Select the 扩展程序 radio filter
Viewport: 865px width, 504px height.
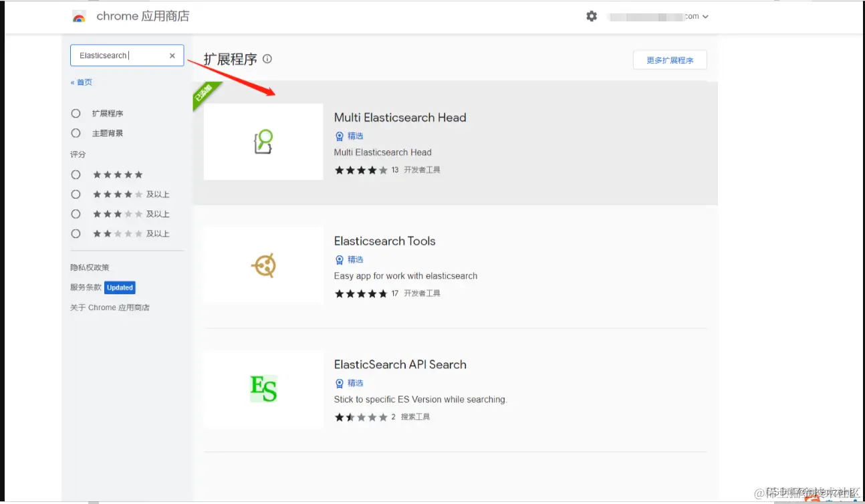coord(76,114)
